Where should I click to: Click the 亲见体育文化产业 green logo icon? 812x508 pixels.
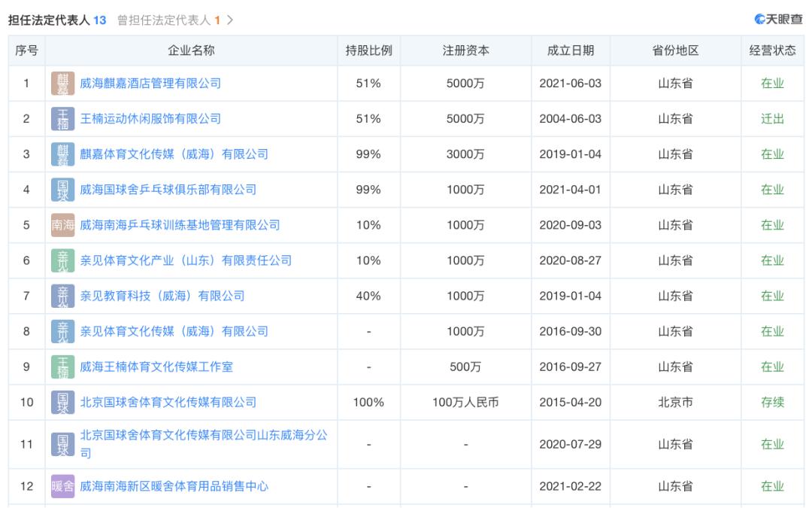point(63,260)
